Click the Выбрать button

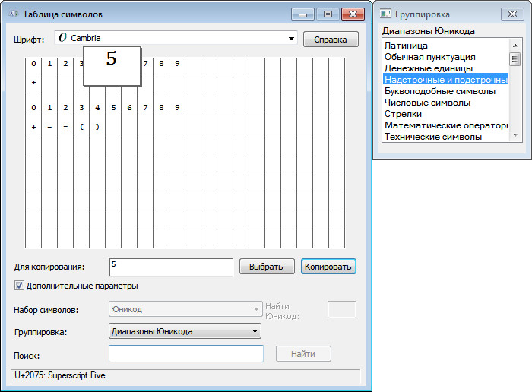pos(267,267)
